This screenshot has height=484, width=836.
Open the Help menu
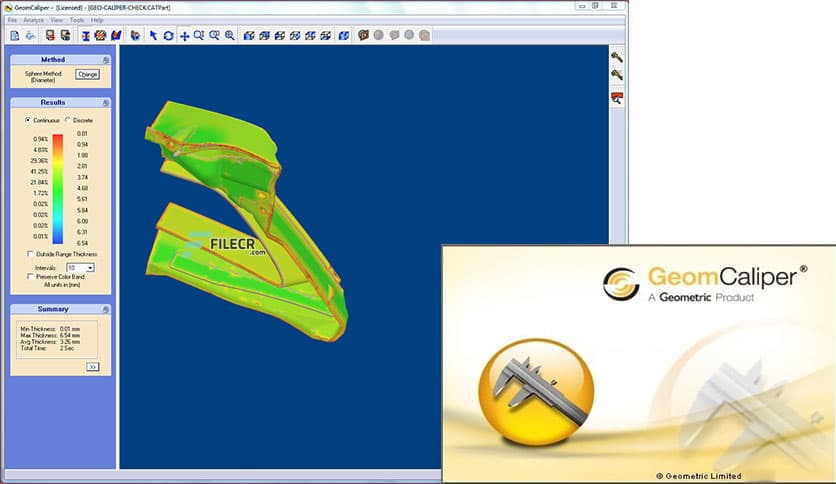point(97,20)
